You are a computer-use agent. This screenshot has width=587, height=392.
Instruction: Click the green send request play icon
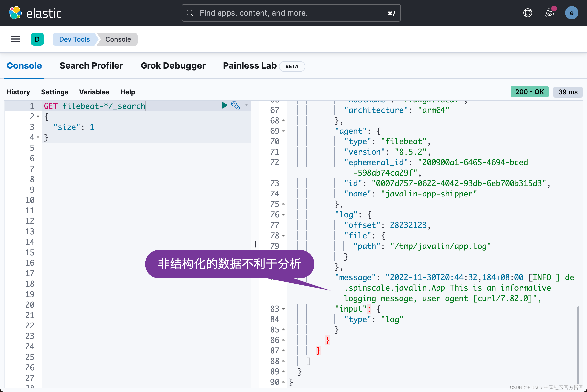pyautogui.click(x=224, y=105)
